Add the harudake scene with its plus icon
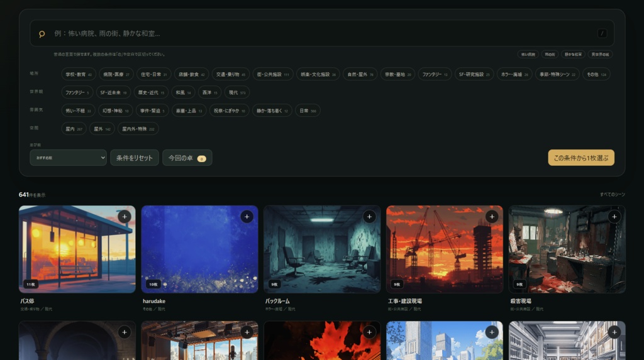 click(247, 217)
